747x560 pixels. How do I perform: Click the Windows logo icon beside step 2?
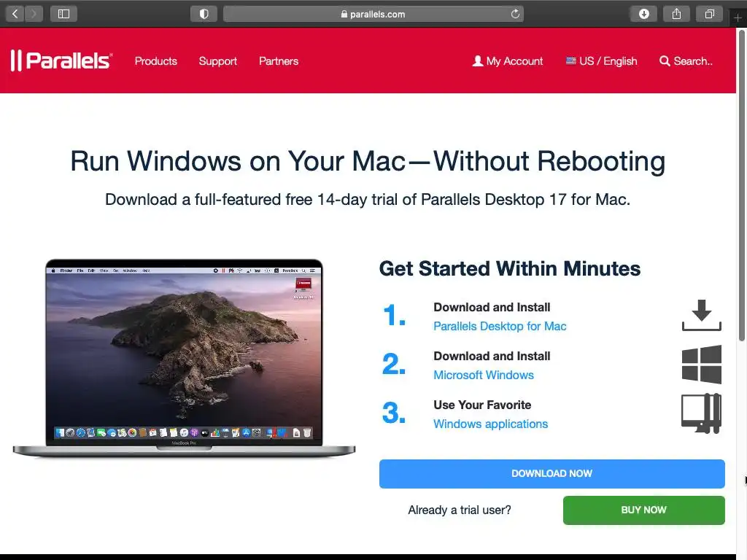(x=702, y=365)
